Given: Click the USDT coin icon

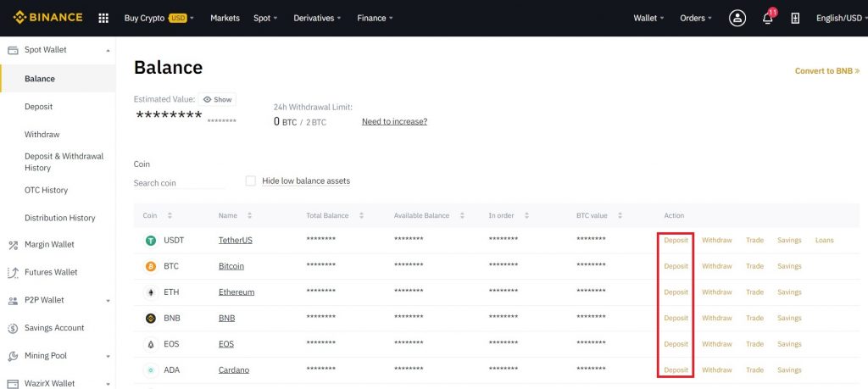Looking at the screenshot, I should click(x=151, y=241).
